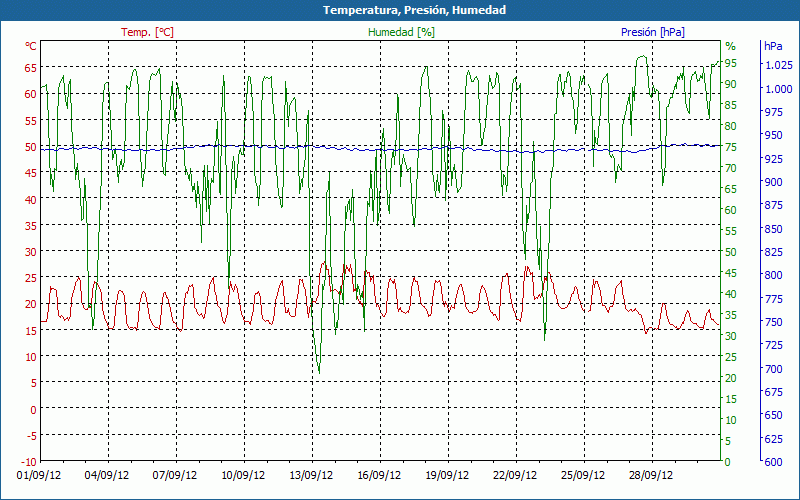This screenshot has height=500, width=800.
Task: Click the % axis unit label
Action: pos(731,46)
